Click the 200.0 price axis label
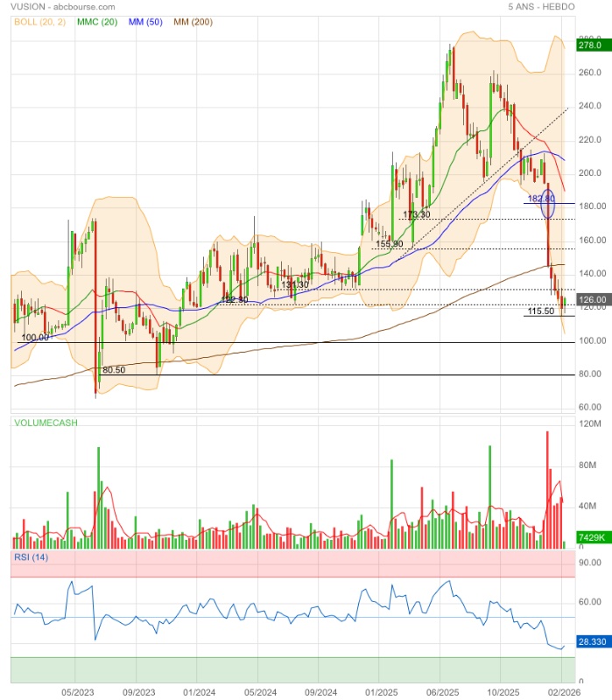Screen dimensions: 612x700 point(589,173)
